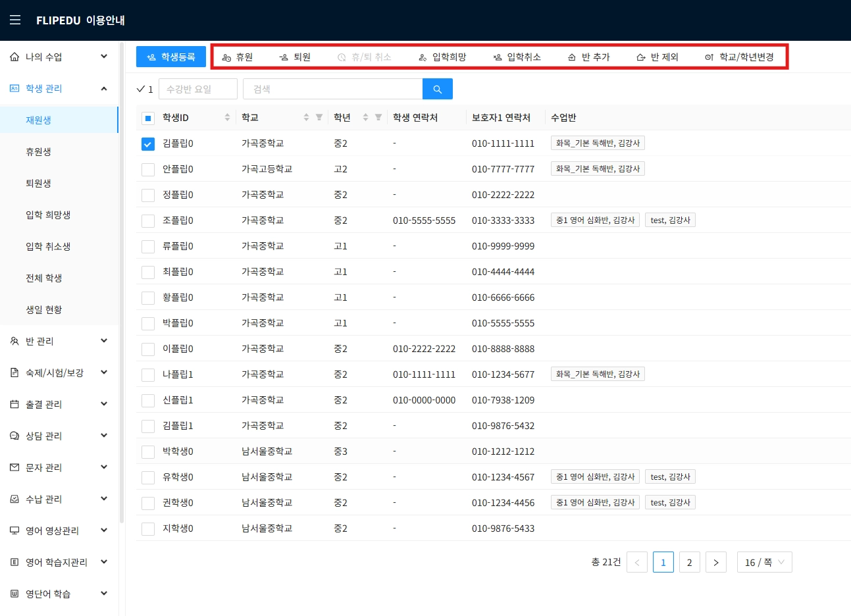Click the 휴원 button
The height and width of the screenshot is (616, 851).
pyautogui.click(x=238, y=57)
